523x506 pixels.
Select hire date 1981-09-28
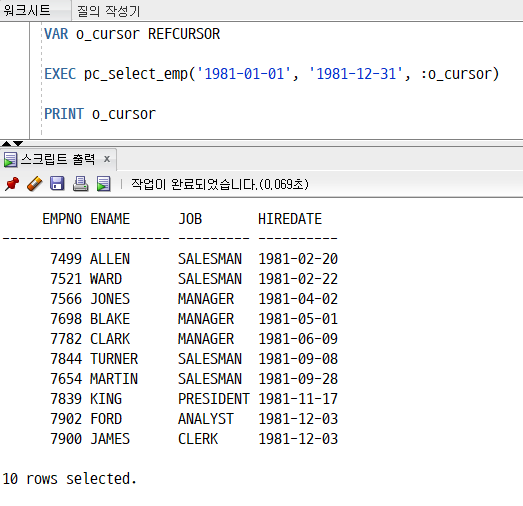point(298,379)
